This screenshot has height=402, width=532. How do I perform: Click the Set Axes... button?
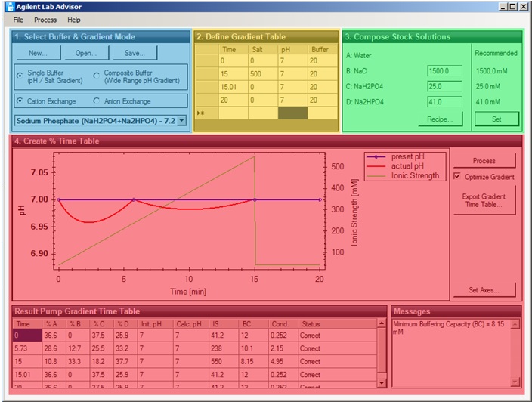pos(484,290)
